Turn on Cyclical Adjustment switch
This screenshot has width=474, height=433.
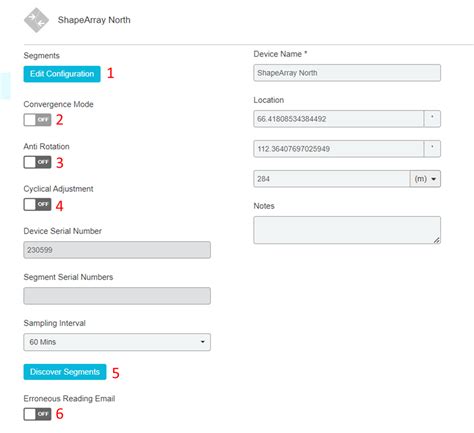37,204
